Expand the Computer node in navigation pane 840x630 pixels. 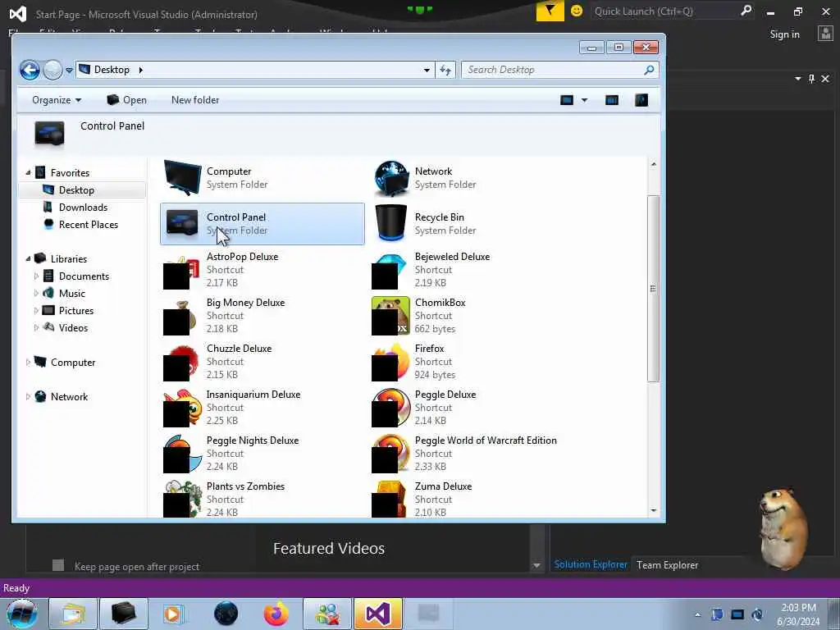point(28,362)
